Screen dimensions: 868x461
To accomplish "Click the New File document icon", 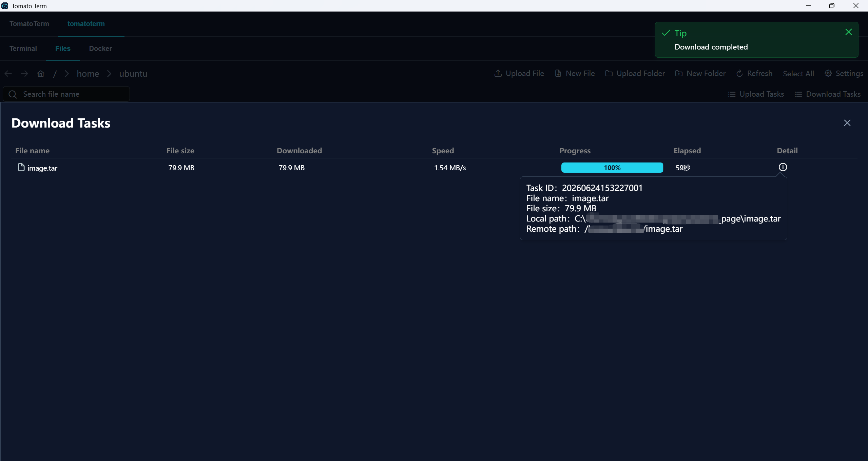I will [558, 73].
